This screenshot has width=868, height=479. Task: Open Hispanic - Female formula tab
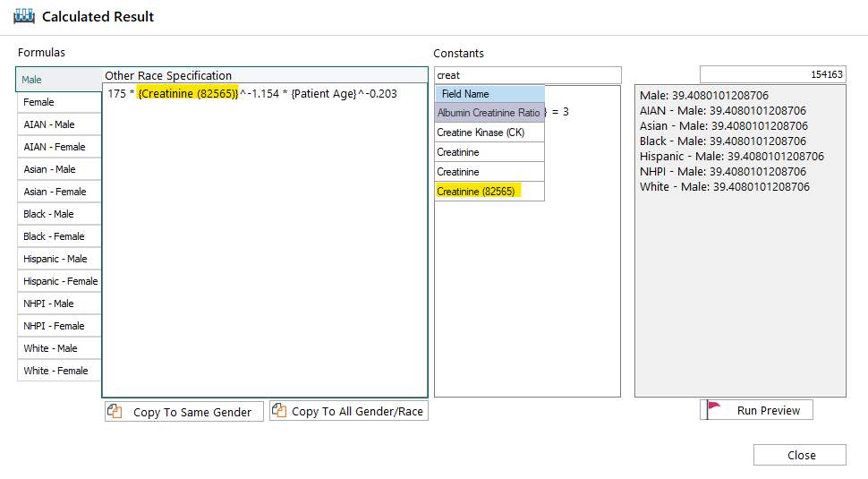[x=59, y=281]
